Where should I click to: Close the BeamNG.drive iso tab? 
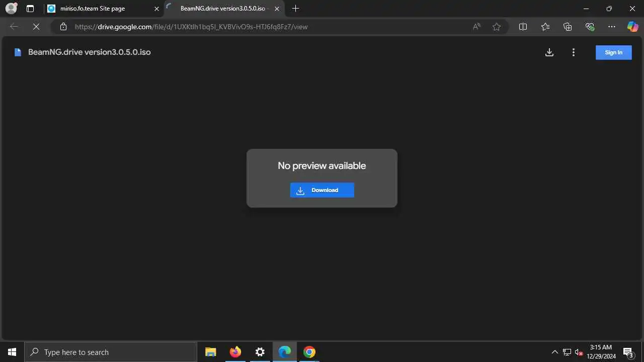[x=277, y=9]
